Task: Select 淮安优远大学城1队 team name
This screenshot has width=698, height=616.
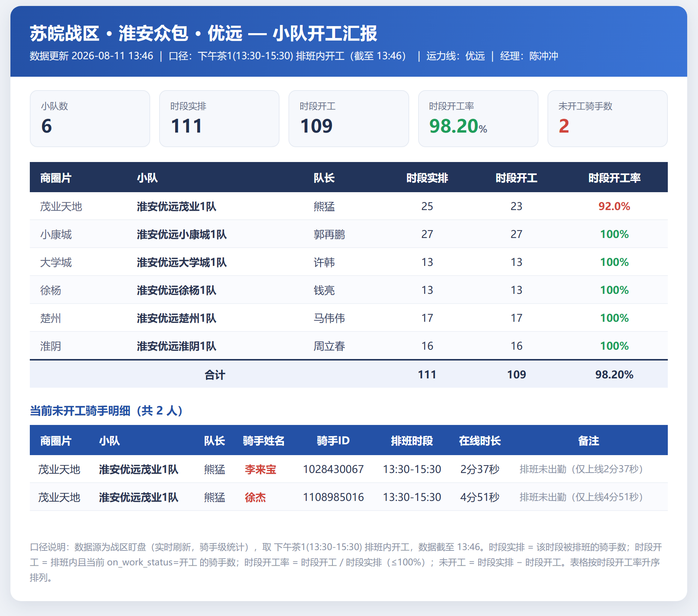Action: tap(181, 262)
